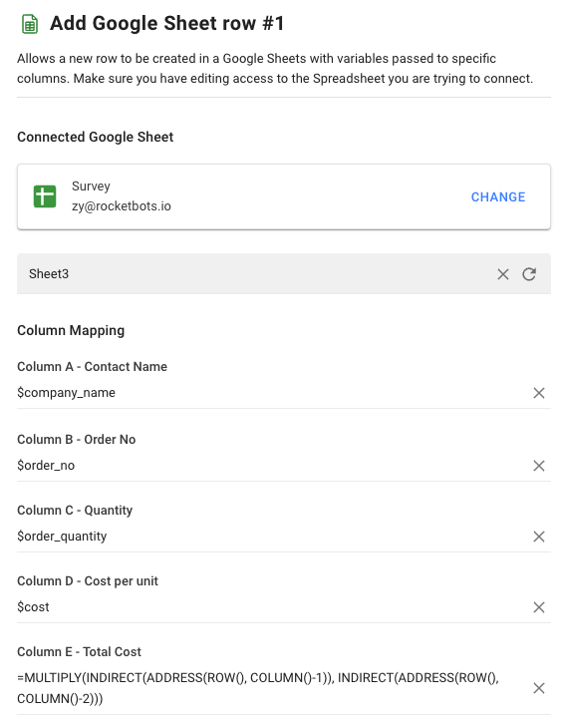This screenshot has width=561, height=728.
Task: Clear the Sheet3 selection with the X
Action: (x=503, y=274)
